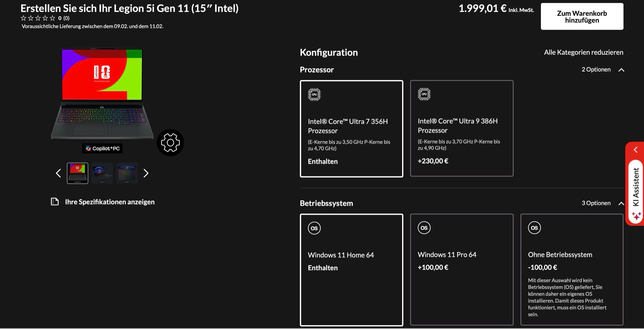Image resolution: width=644 pixels, height=329 pixels.
Task: Click the sparkle icon on KI Assistent tab
Action: click(636, 216)
